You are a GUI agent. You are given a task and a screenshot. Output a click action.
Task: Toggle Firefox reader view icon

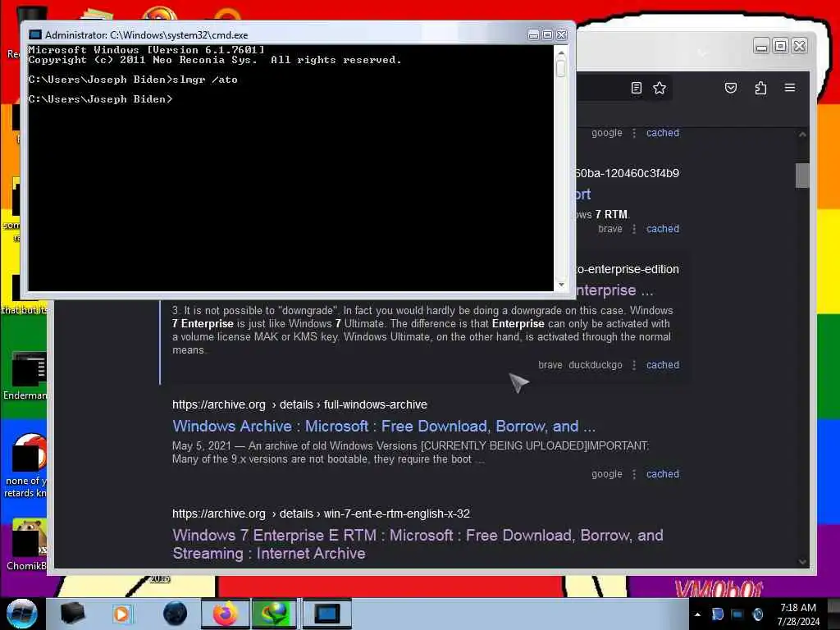pos(636,88)
